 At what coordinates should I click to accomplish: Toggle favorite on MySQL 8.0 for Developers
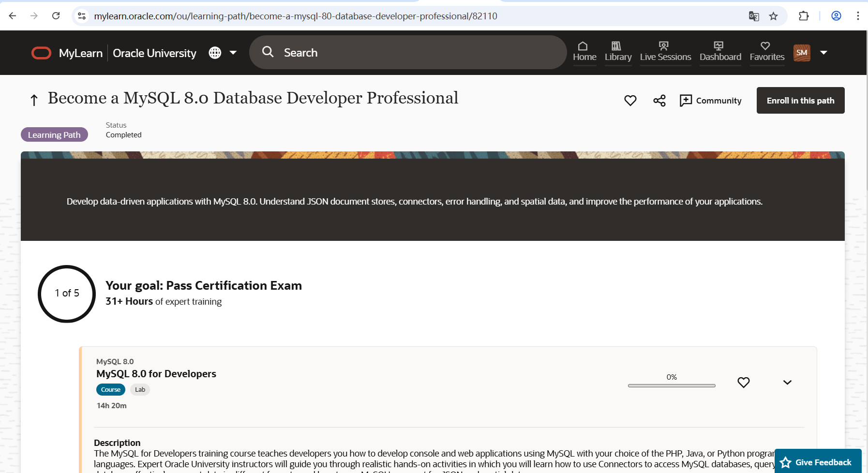[743, 383]
